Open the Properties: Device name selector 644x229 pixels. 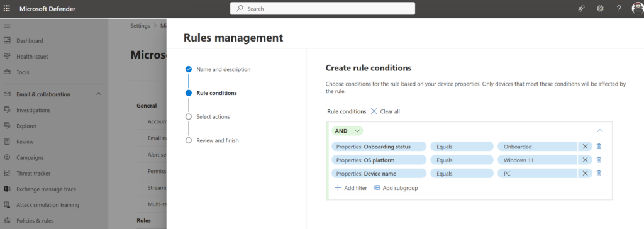tap(379, 174)
